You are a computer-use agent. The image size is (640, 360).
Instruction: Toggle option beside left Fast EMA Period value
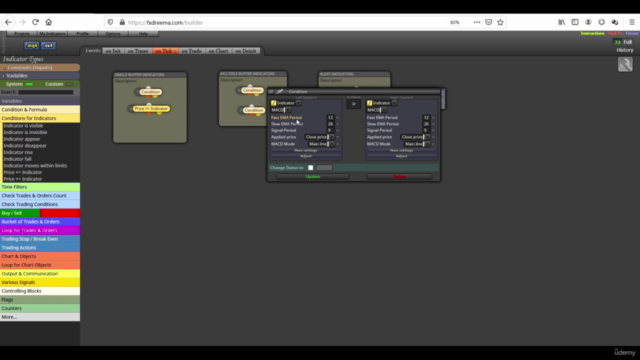click(x=338, y=118)
